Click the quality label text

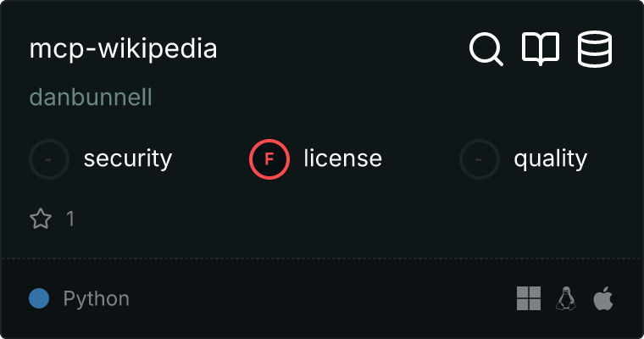[550, 158]
